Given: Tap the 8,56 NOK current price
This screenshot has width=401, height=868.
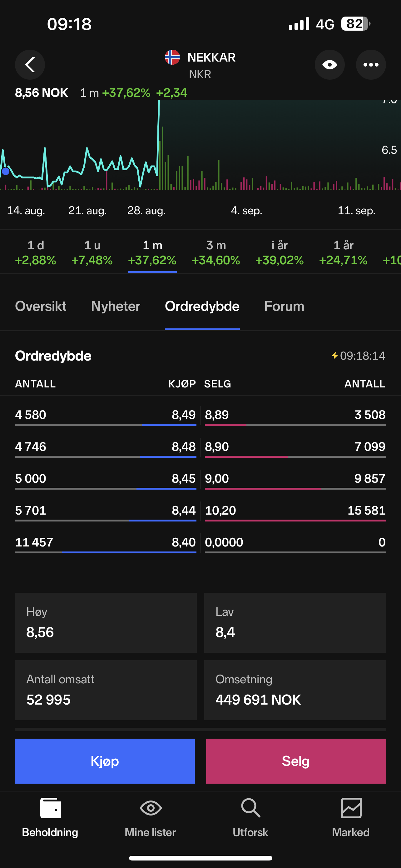Looking at the screenshot, I should pos(42,93).
